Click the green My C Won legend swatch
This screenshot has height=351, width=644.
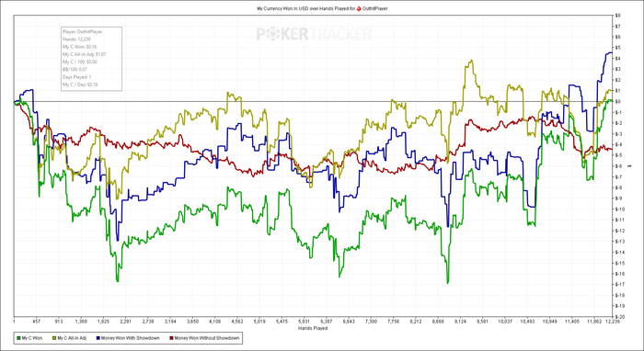point(18,338)
